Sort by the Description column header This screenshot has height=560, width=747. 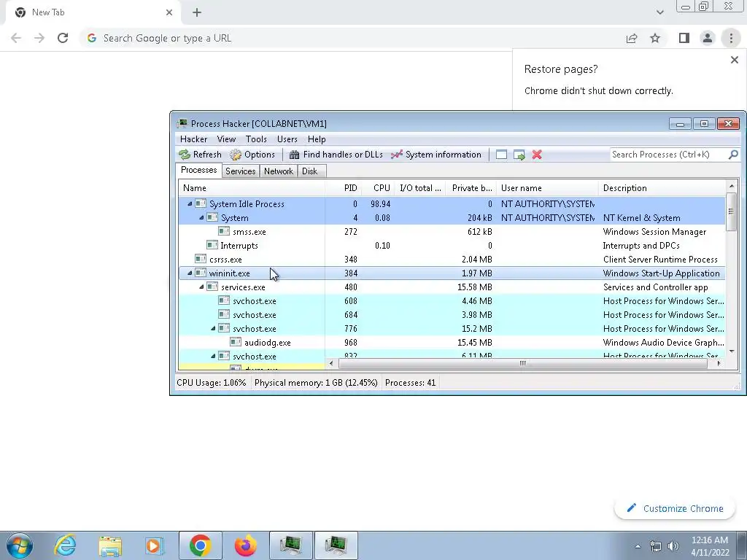[661, 188]
